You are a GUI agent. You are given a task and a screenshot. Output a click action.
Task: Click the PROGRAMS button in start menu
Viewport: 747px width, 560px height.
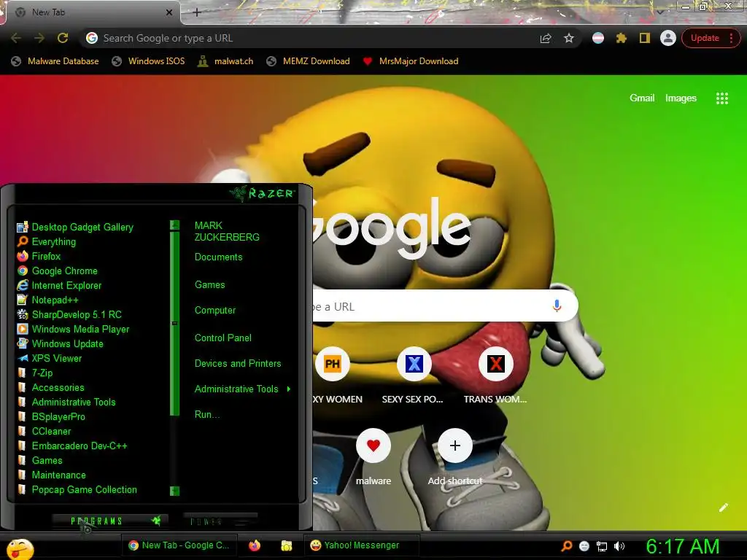pos(109,521)
